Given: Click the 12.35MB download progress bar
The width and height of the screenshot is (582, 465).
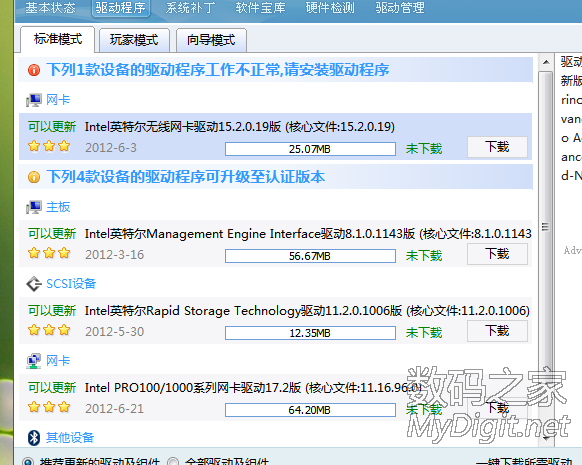Looking at the screenshot, I should point(310,333).
